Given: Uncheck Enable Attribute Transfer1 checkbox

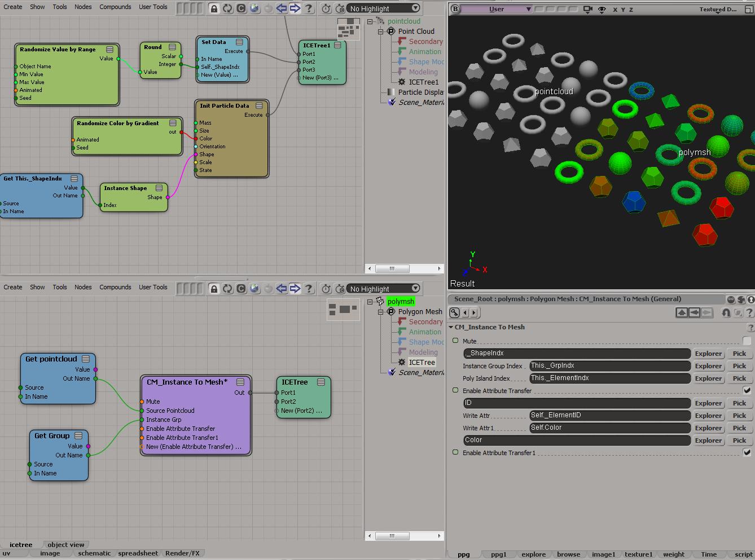Looking at the screenshot, I should [747, 452].
